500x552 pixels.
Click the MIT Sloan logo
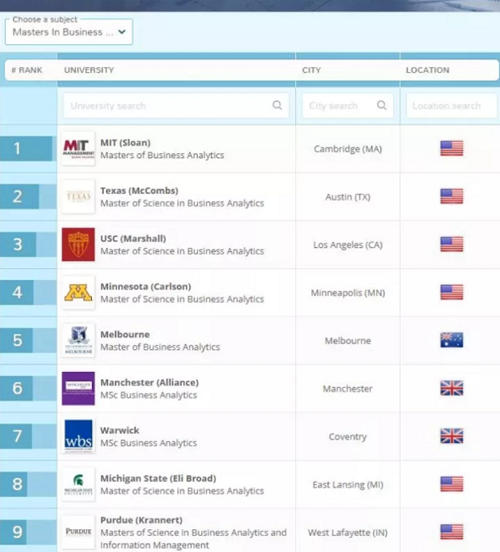click(x=78, y=149)
